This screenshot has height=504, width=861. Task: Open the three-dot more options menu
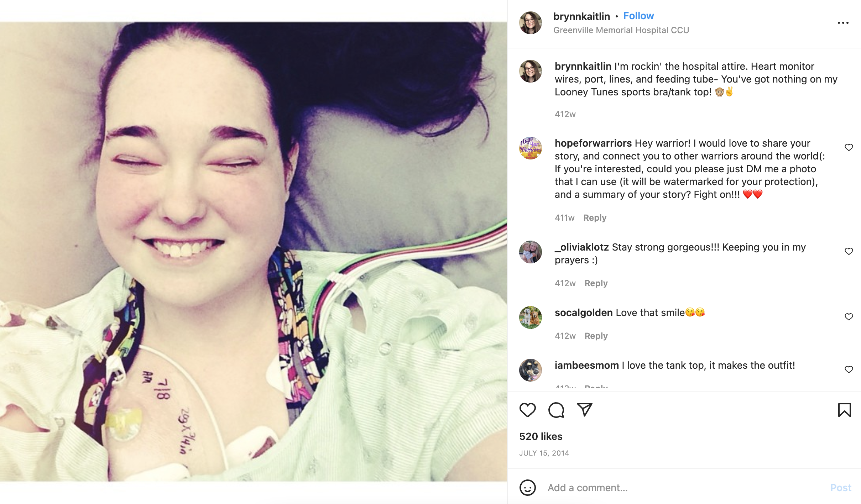pos(843,23)
